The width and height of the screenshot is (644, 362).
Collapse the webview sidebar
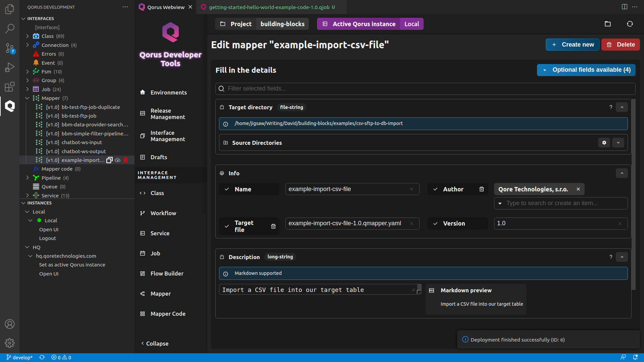pos(155,344)
